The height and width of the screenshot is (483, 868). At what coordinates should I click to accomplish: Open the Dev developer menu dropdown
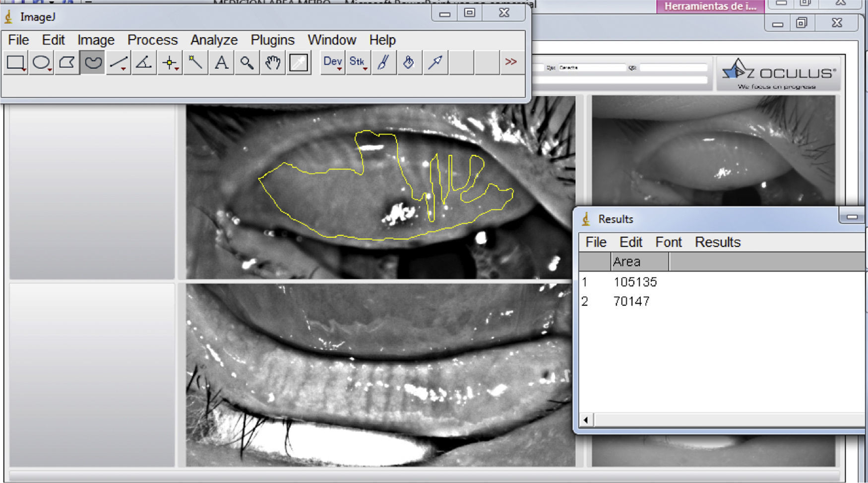tap(332, 62)
